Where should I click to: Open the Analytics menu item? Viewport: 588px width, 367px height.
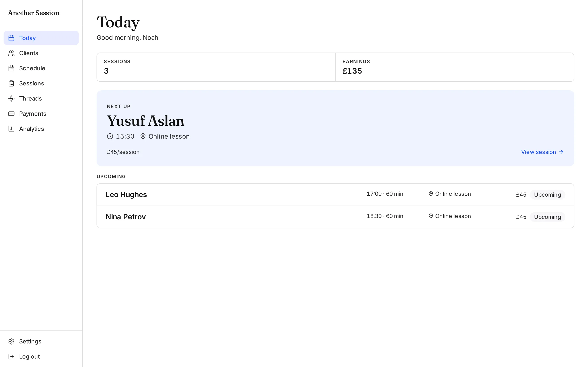(41, 129)
